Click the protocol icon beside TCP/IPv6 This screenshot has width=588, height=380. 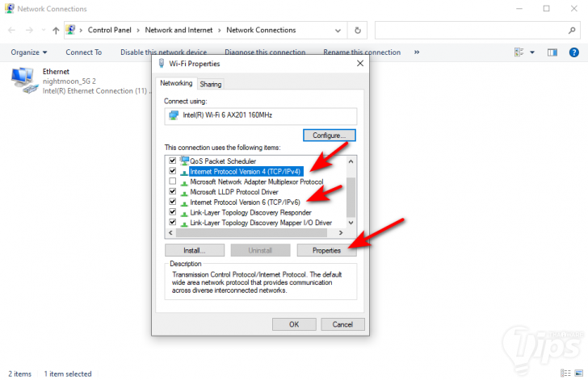pyautogui.click(x=184, y=203)
